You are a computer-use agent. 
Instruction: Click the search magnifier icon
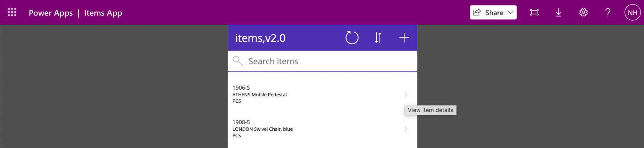tap(238, 61)
